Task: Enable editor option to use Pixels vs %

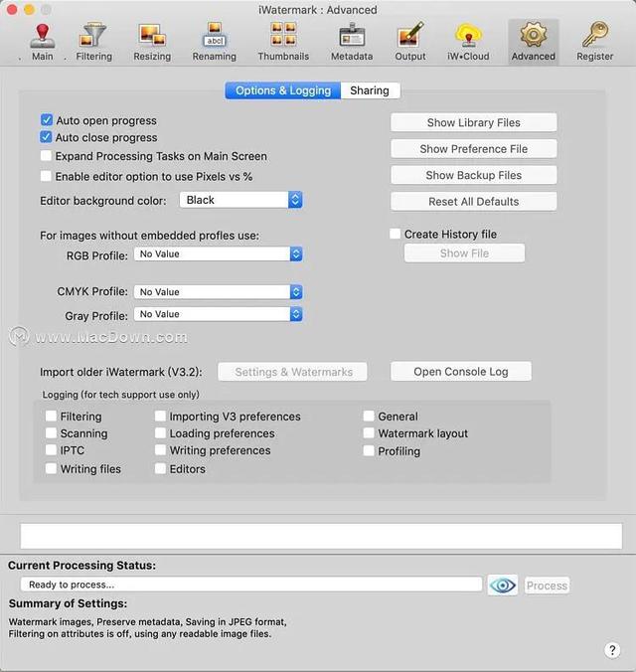Action: click(x=46, y=176)
